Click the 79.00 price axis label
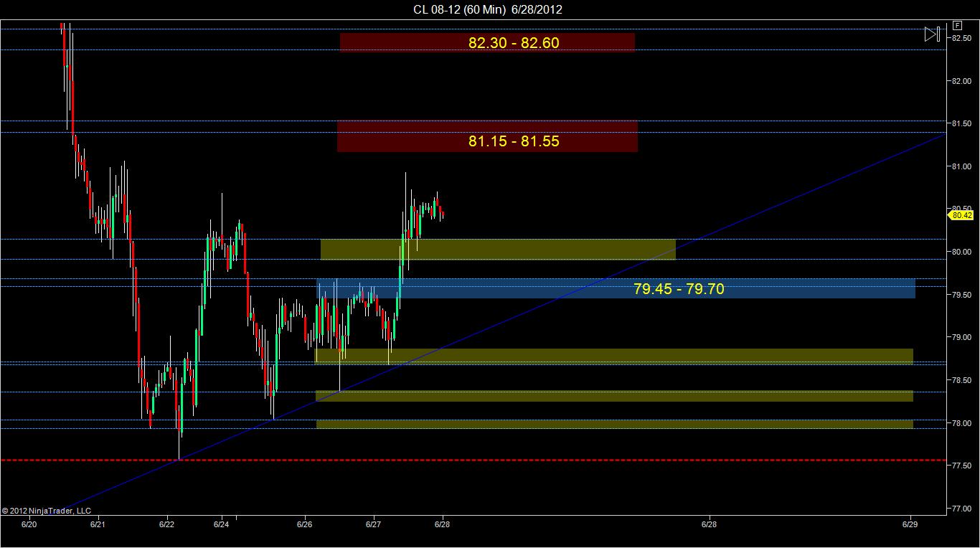 coord(961,337)
